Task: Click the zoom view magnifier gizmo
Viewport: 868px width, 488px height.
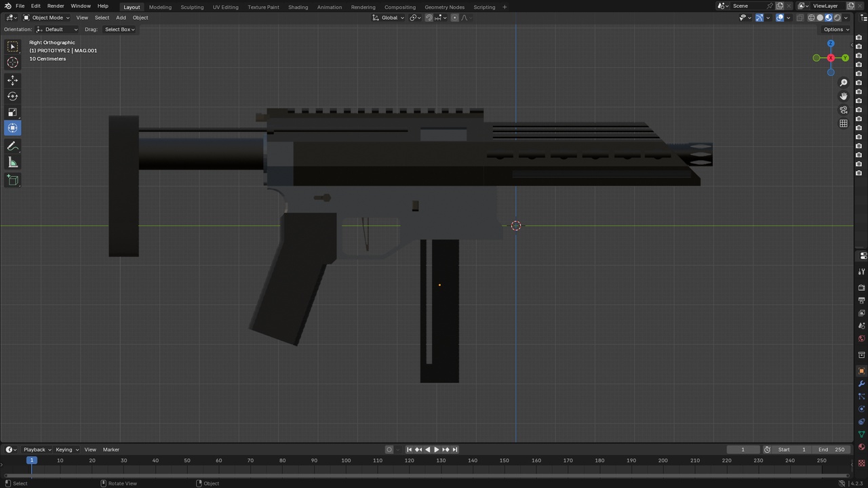Action: click(x=844, y=83)
